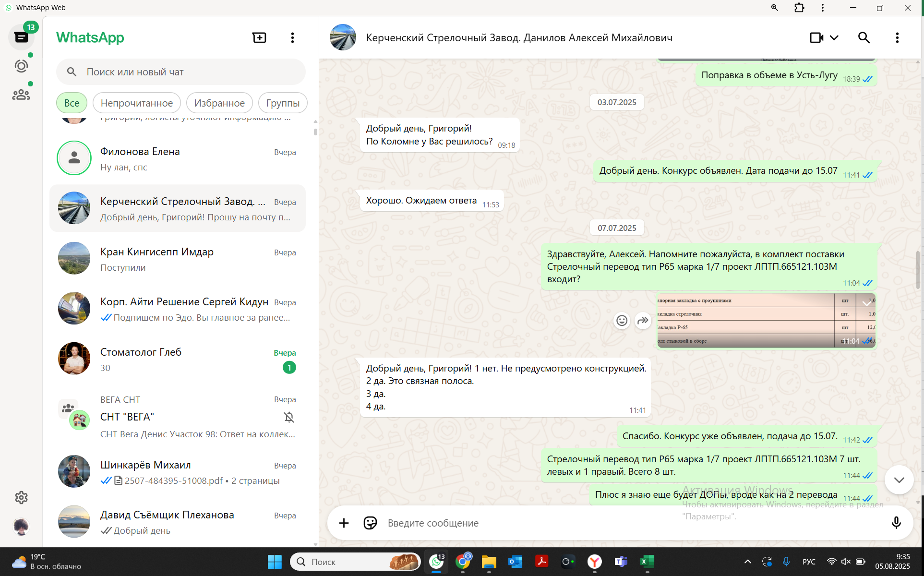Image resolution: width=924 pixels, height=576 pixels.
Task: Open the Communities icon in sidebar
Action: point(21,95)
